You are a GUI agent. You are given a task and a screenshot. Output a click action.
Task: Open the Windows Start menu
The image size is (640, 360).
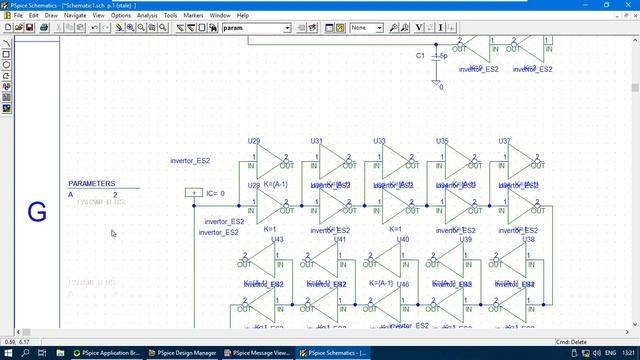[x=8, y=353]
